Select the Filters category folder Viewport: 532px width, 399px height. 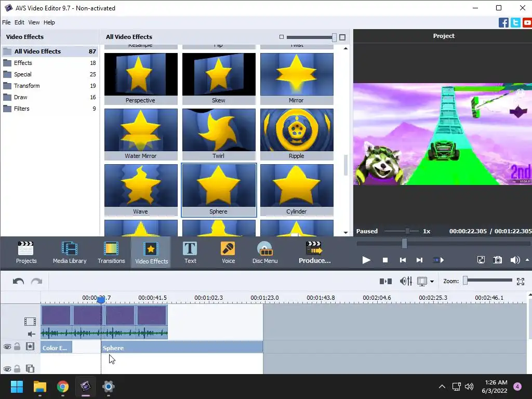click(50, 109)
